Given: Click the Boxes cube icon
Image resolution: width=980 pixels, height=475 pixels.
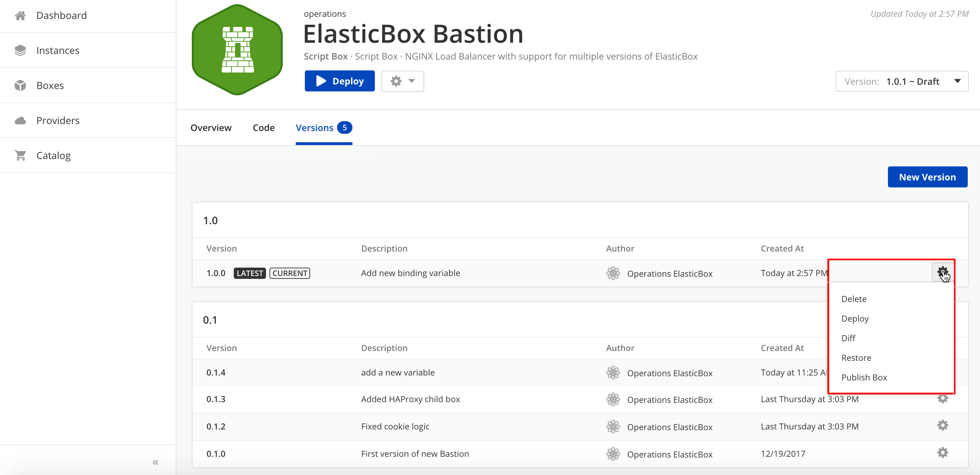Looking at the screenshot, I should point(20,85).
